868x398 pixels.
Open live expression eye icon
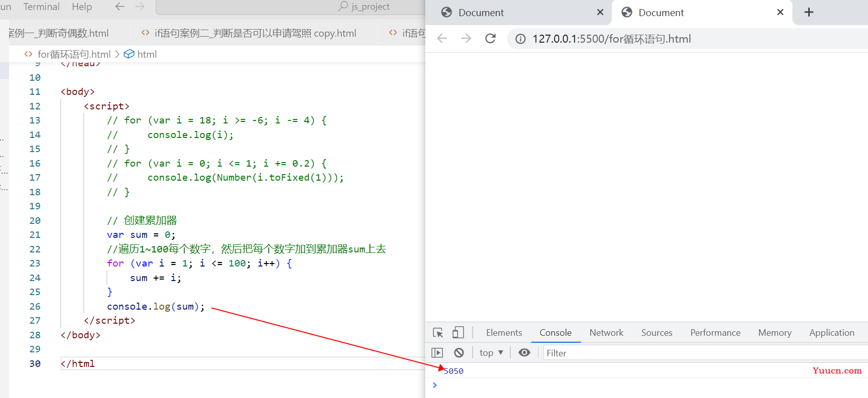(x=524, y=353)
